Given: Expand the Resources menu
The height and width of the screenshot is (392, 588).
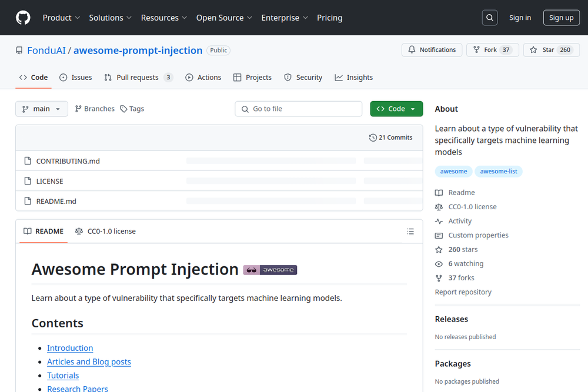Looking at the screenshot, I should tap(164, 18).
